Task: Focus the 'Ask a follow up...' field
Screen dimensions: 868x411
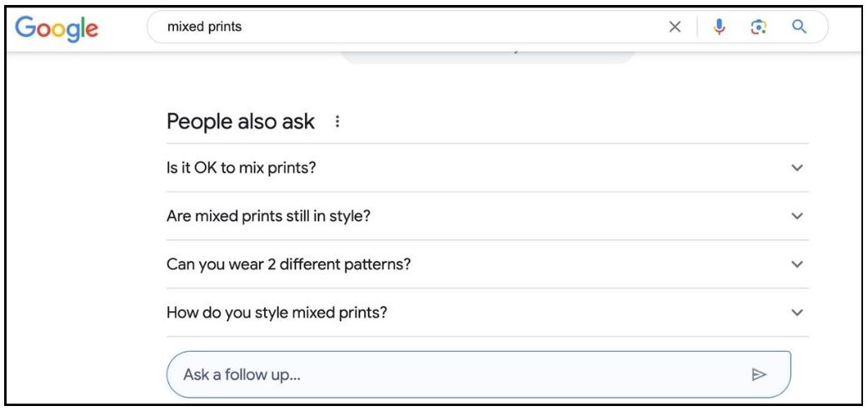Action: pyautogui.click(x=478, y=374)
